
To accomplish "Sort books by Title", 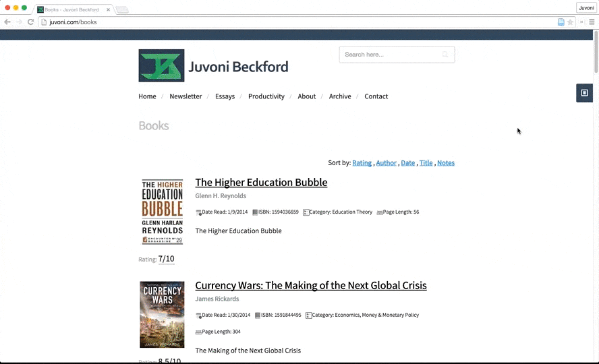I will (x=426, y=163).
